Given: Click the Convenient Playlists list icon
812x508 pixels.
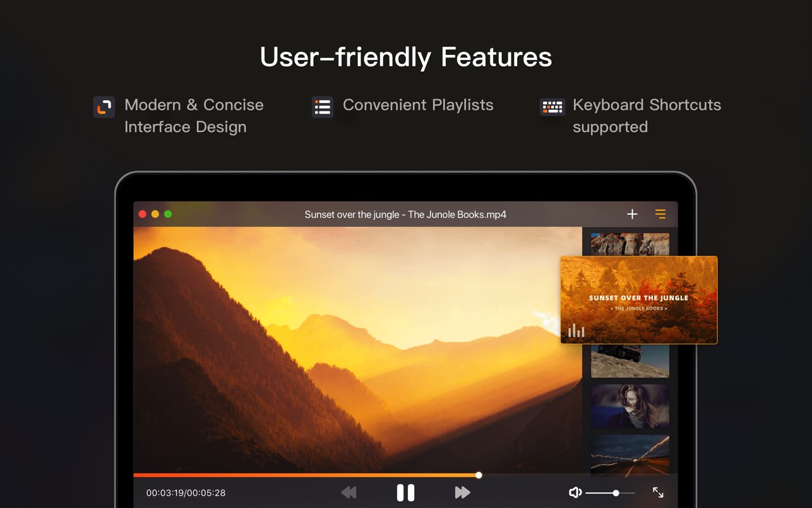Looking at the screenshot, I should (x=323, y=107).
